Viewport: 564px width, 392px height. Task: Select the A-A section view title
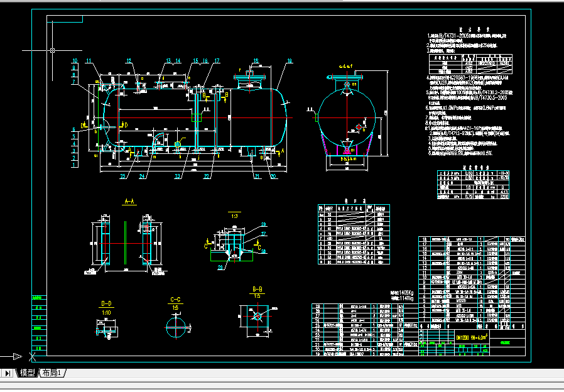click(x=130, y=202)
